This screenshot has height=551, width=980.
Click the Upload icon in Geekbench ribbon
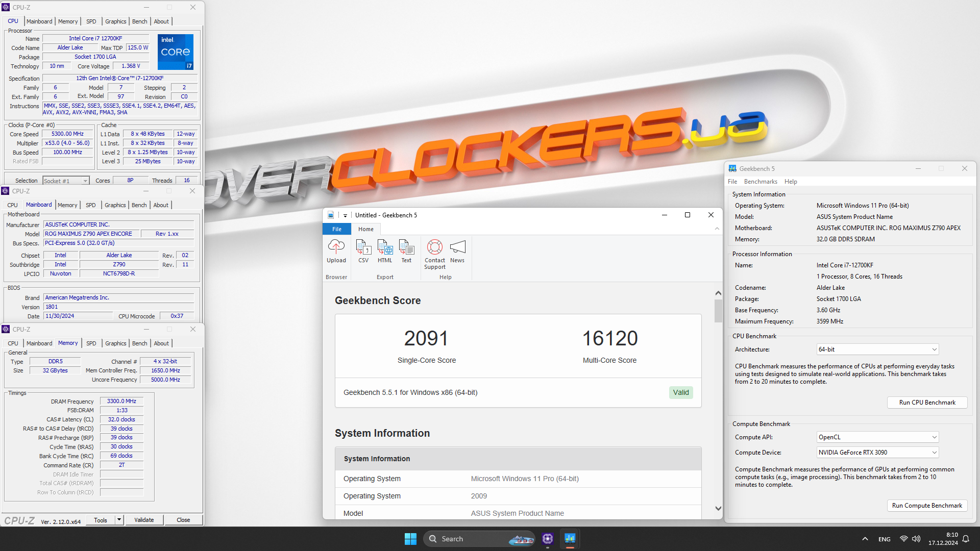click(336, 252)
